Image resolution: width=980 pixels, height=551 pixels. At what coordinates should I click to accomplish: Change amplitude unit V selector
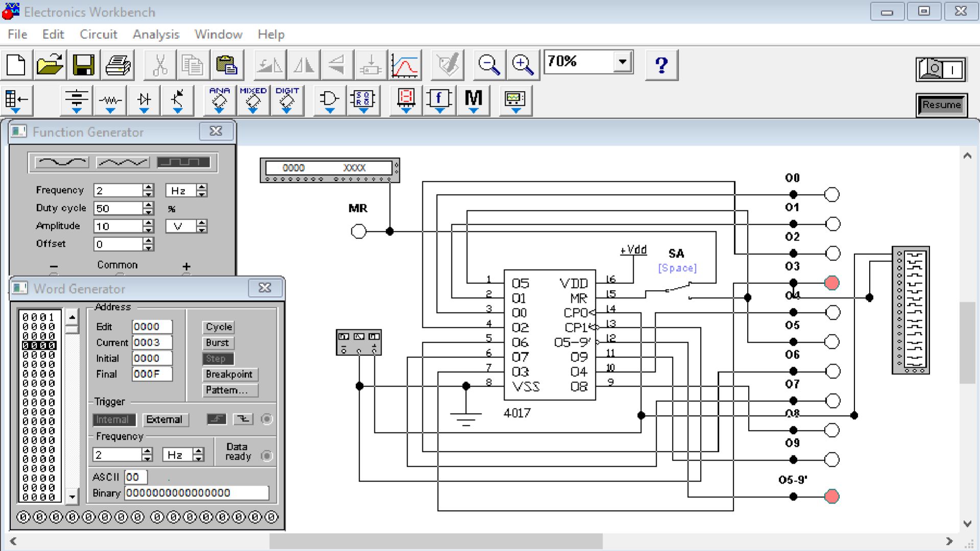click(186, 226)
